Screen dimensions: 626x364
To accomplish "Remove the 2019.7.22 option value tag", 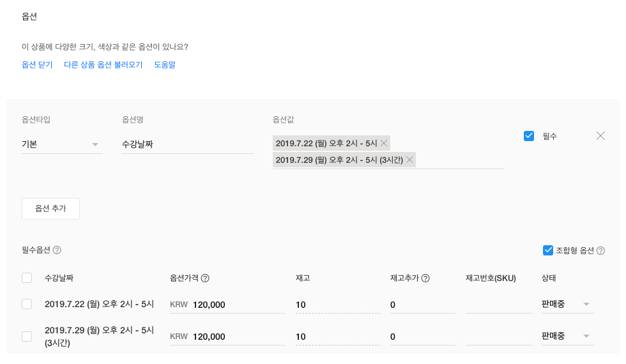I will (384, 143).
